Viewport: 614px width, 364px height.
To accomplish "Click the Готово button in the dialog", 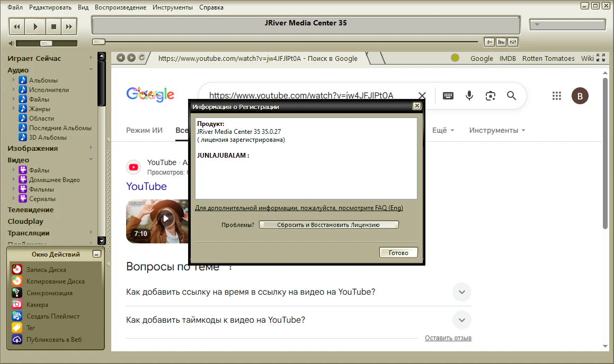I will [x=398, y=253].
